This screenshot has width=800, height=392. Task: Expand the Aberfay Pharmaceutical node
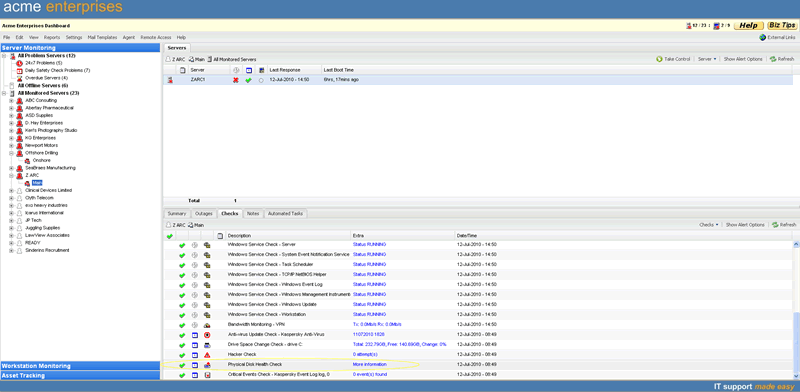point(11,108)
